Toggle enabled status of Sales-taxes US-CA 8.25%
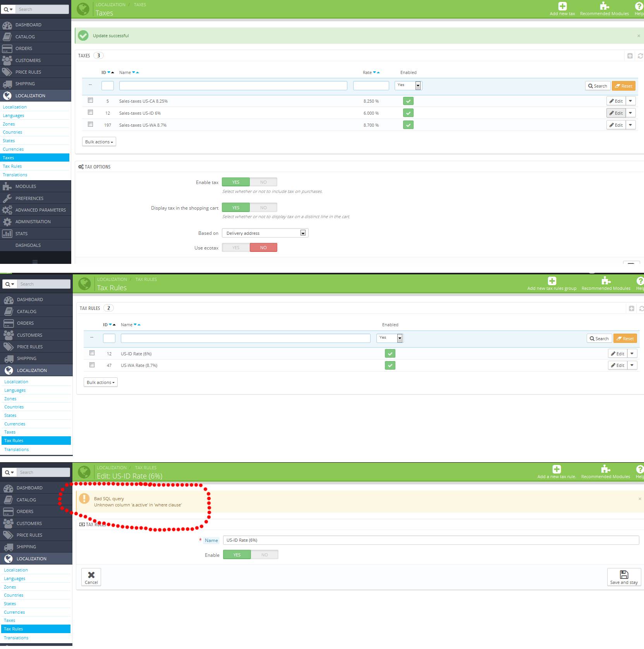Screen dimensions: 644x649 click(x=408, y=101)
